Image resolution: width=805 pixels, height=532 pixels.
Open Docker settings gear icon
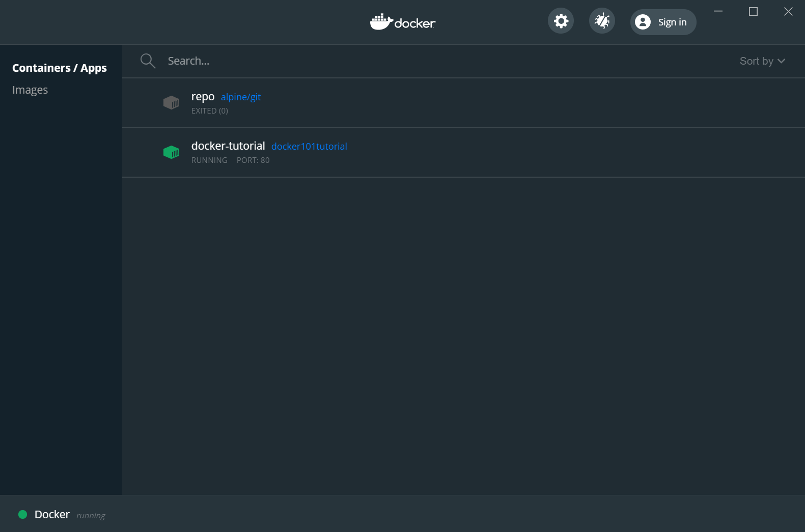(561, 21)
